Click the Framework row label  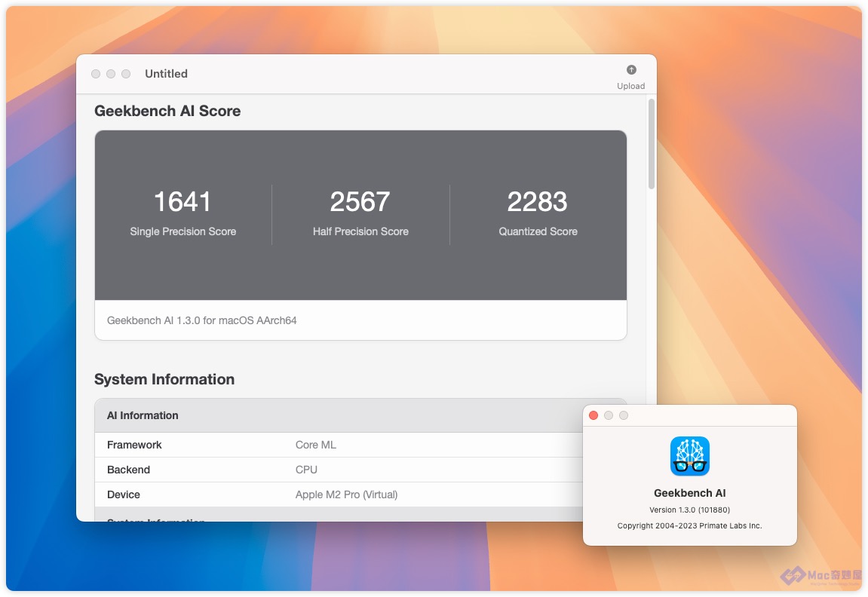[x=134, y=445]
